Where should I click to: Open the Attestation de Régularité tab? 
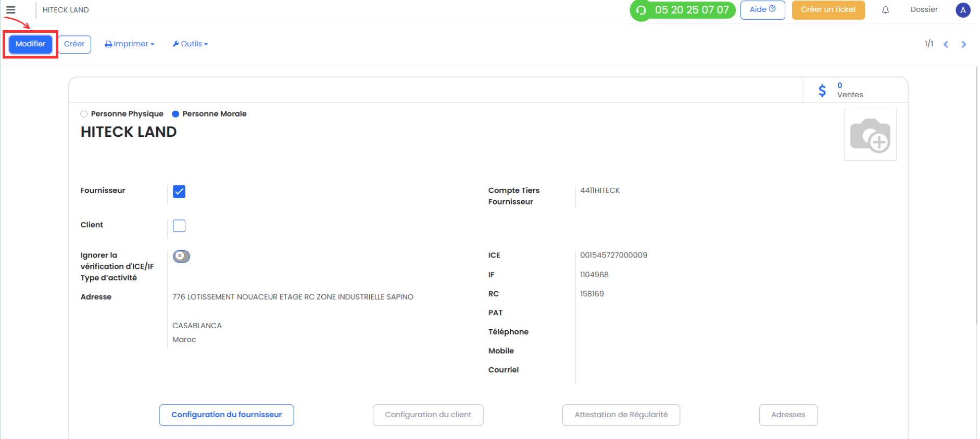click(621, 415)
